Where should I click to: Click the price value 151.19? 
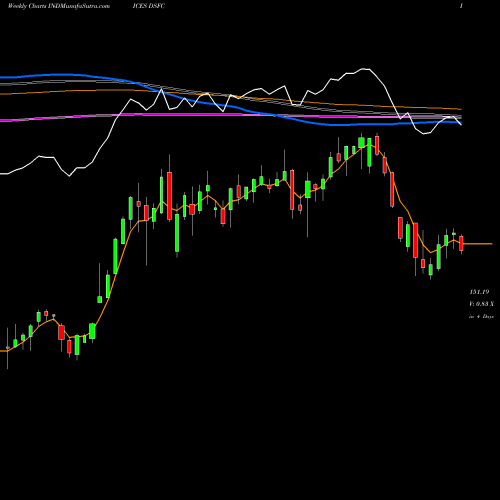pyautogui.click(x=479, y=292)
